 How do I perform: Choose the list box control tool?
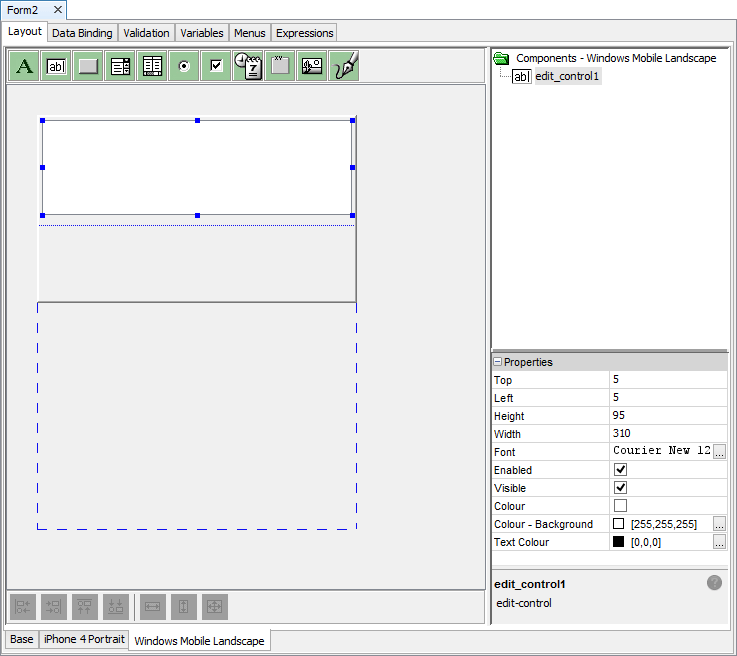click(x=121, y=67)
